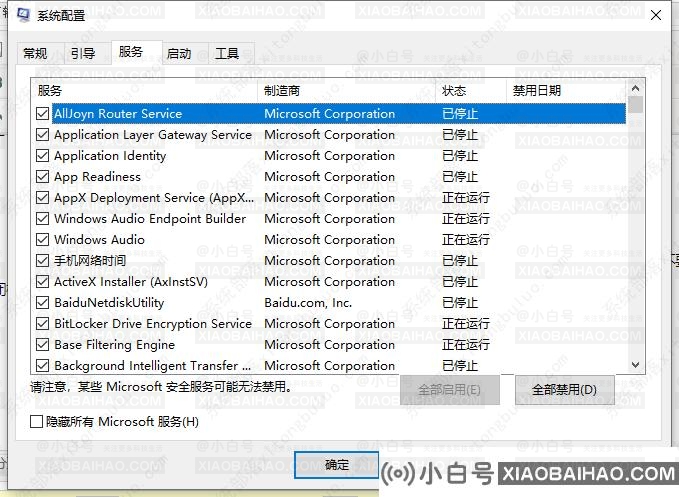Image resolution: width=679 pixels, height=497 pixels.
Task: Select BitLocker Drive Encryption Service text
Action: pyautogui.click(x=153, y=324)
